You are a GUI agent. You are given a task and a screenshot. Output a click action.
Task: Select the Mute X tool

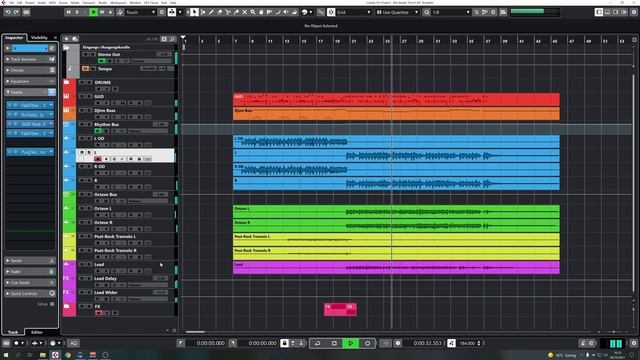tap(244, 12)
